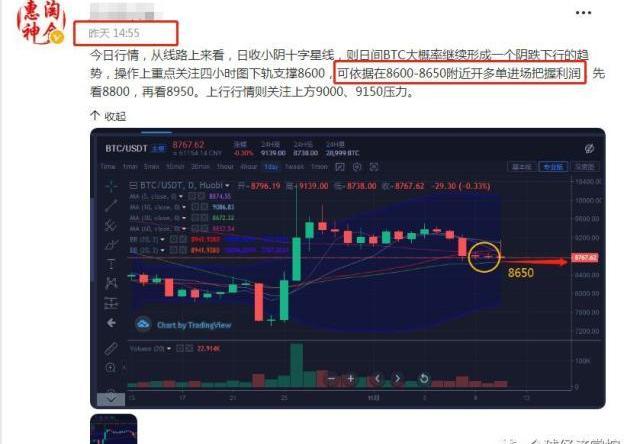Reset the chart view
This screenshot has width=640, height=444.
click(x=424, y=379)
